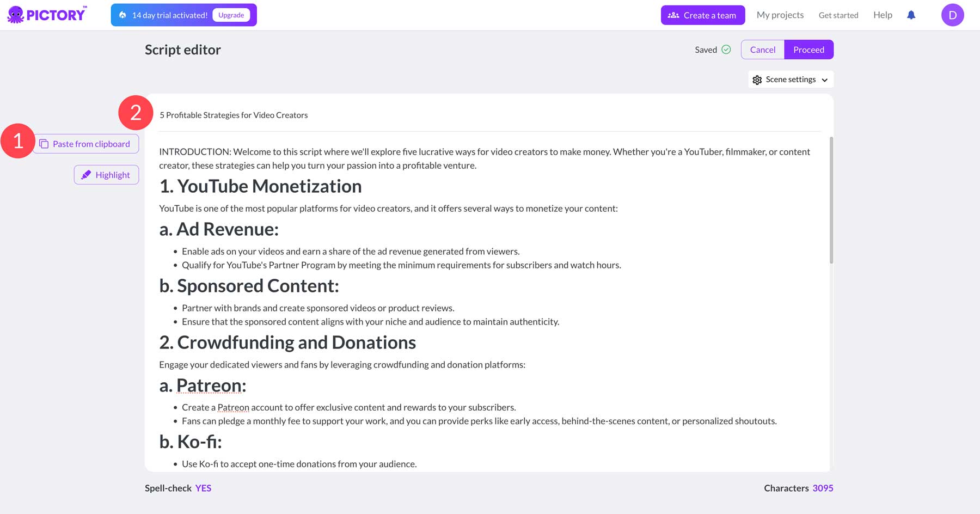Open the user profile avatar D
Image resolution: width=980 pixels, height=514 pixels.
click(x=952, y=15)
